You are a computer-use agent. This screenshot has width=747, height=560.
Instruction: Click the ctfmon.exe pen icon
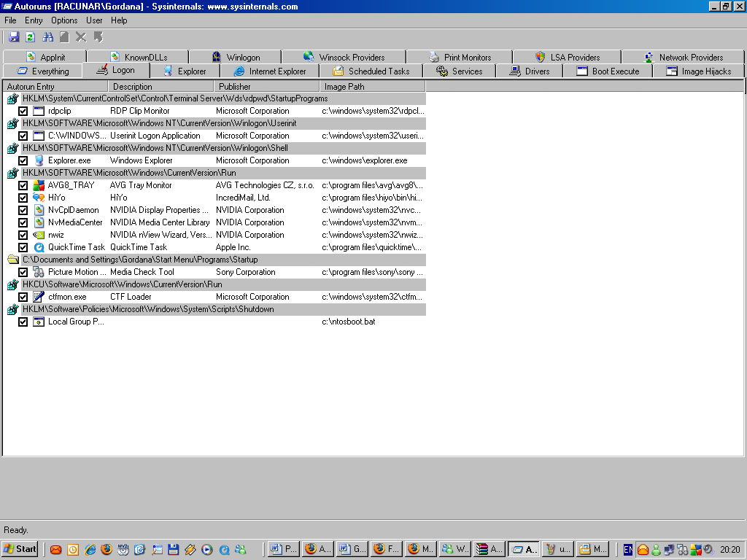pos(39,297)
